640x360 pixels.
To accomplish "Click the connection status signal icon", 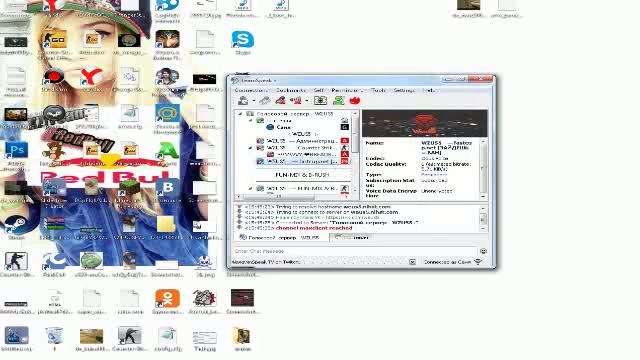I will click(x=478, y=262).
